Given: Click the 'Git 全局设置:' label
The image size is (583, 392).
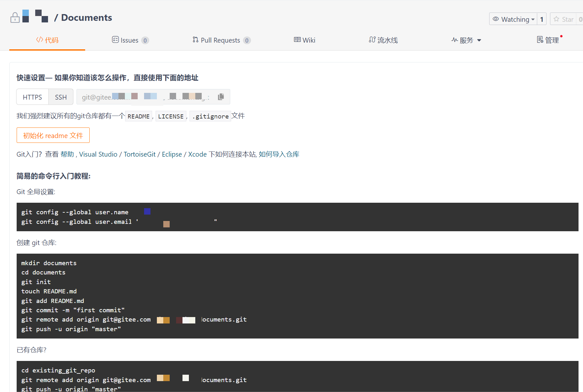Looking at the screenshot, I should click(36, 192).
